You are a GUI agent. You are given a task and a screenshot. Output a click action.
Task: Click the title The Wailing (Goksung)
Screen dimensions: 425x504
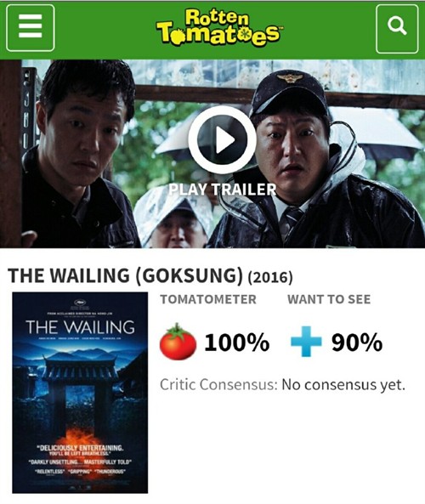point(126,275)
